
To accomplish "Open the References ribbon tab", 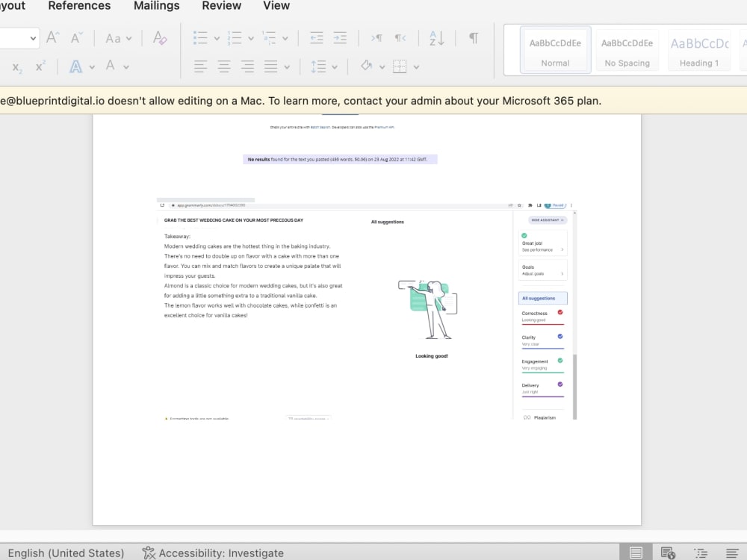I will point(79,6).
